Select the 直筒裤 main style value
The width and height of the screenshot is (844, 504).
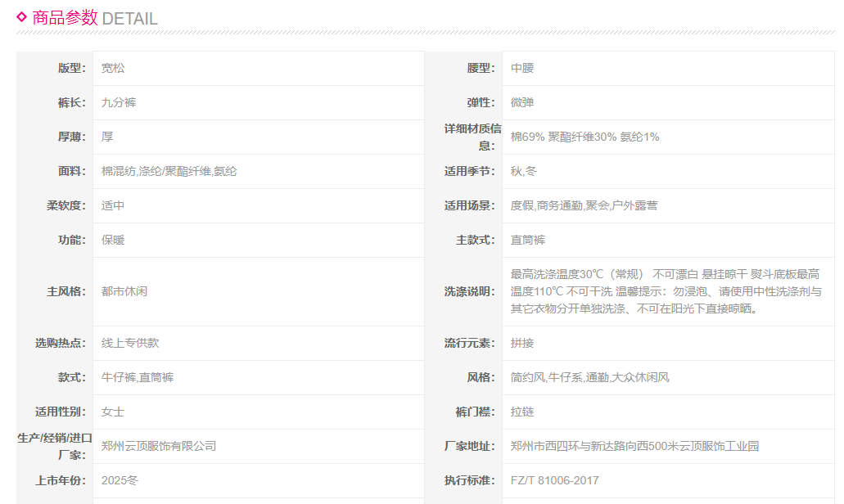528,241
